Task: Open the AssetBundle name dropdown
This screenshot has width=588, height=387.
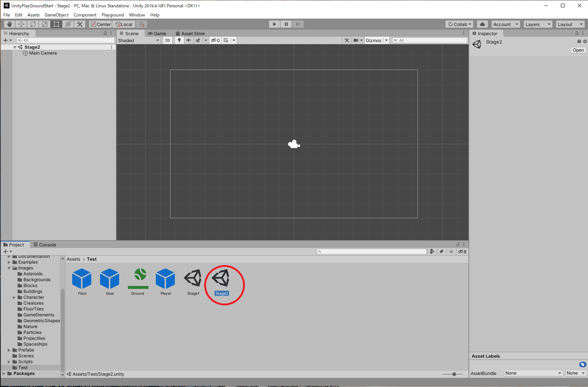Action: [x=533, y=373]
